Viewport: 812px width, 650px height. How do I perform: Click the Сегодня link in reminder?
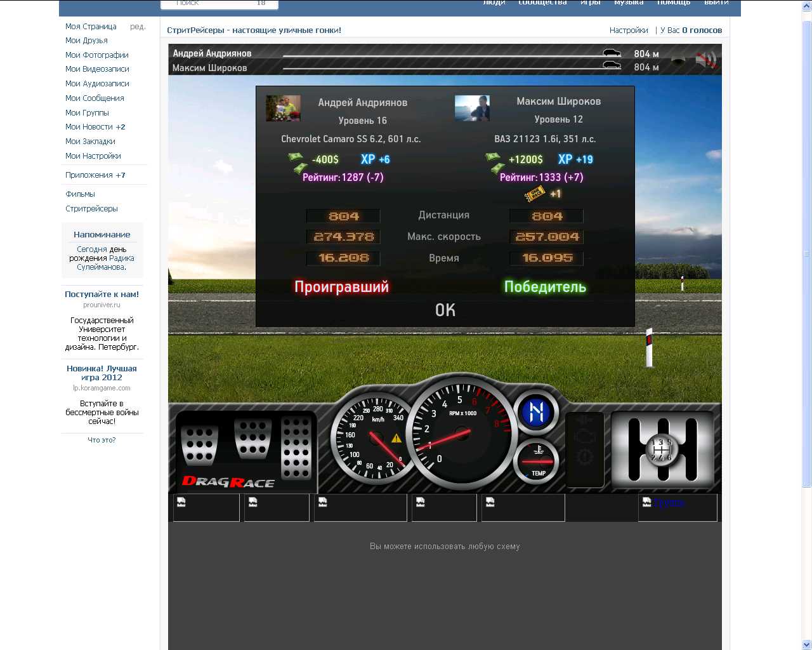click(x=92, y=249)
